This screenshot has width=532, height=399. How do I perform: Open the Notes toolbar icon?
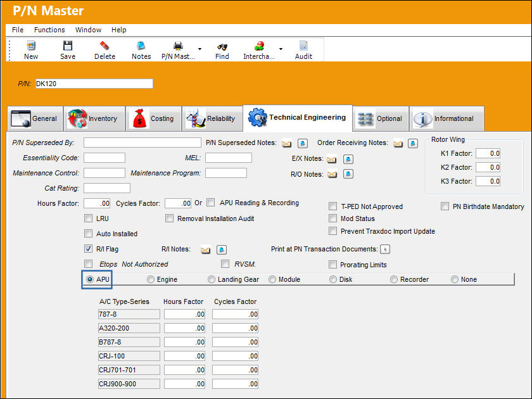coord(141,46)
